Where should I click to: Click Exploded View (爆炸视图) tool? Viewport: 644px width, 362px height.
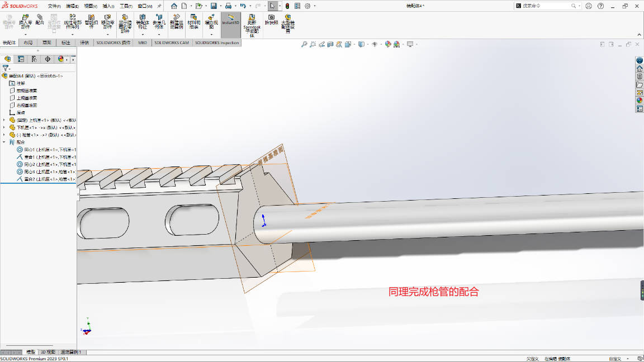coord(211,21)
